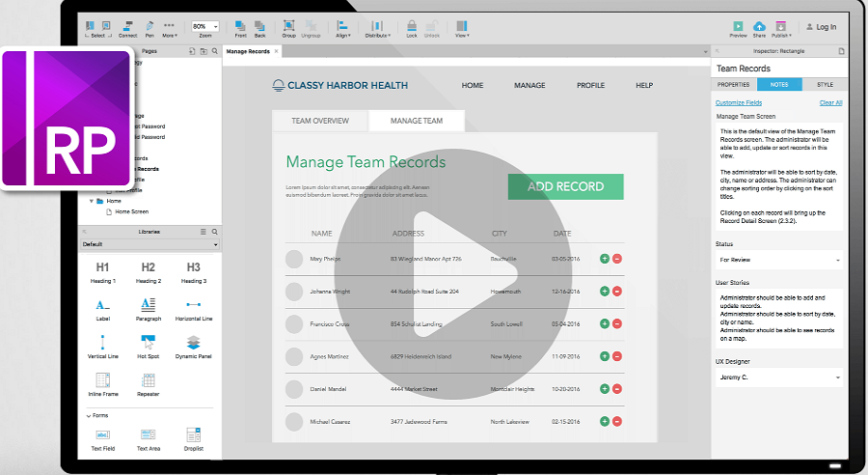Edit the Team Records name field

tap(779, 69)
